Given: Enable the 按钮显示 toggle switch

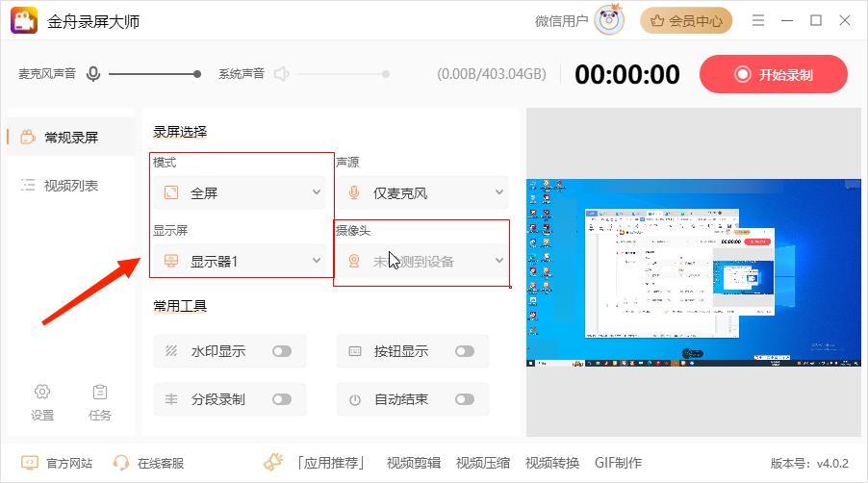Looking at the screenshot, I should click(x=465, y=351).
